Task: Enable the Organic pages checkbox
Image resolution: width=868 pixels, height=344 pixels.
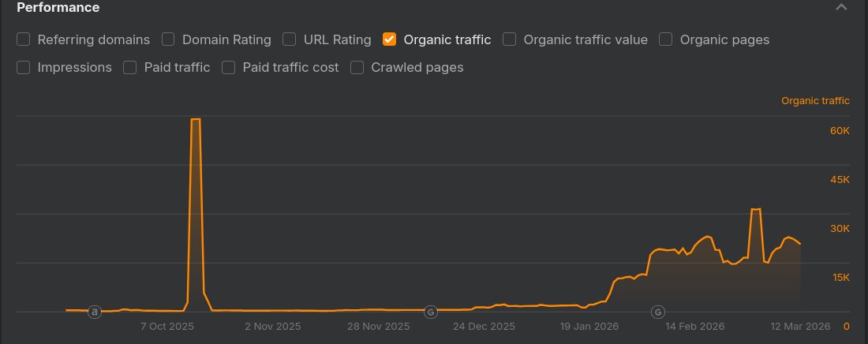Action: [665, 39]
